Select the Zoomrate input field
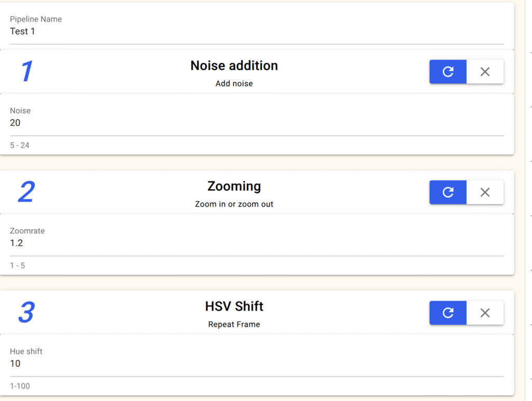The image size is (532, 401). click(x=257, y=243)
